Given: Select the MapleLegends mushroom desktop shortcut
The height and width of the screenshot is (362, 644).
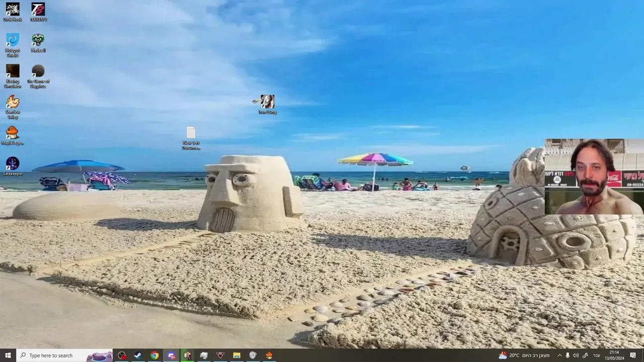Looking at the screenshot, I should 13,136.
